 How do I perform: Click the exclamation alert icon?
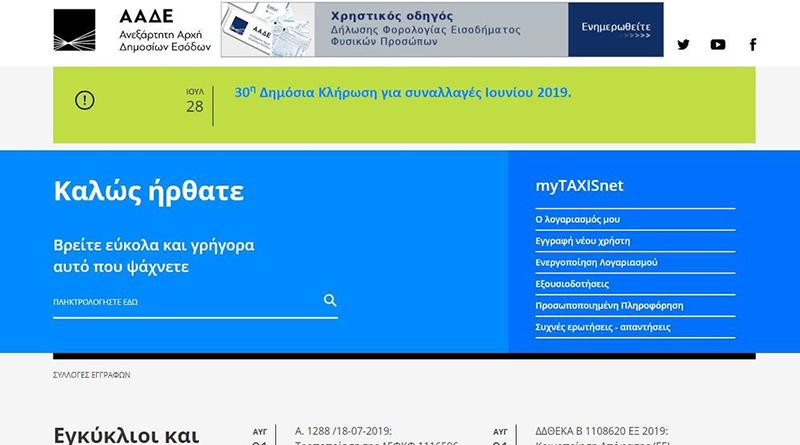click(85, 100)
